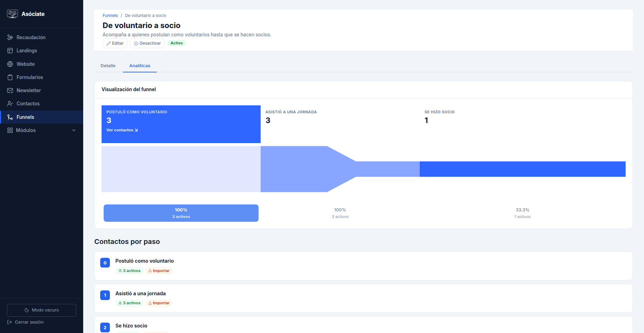This screenshot has height=333, width=644.
Task: Click the Asóciate handshake logo icon
Action: (x=12, y=14)
